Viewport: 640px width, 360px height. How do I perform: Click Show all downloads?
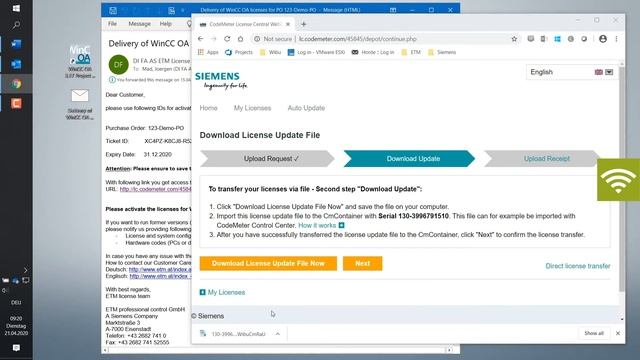(594, 333)
